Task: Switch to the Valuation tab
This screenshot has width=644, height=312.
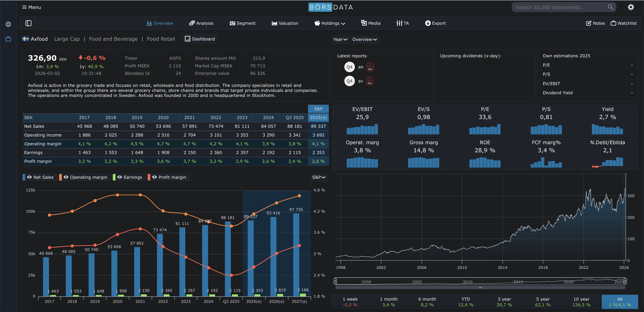Action: (x=285, y=23)
